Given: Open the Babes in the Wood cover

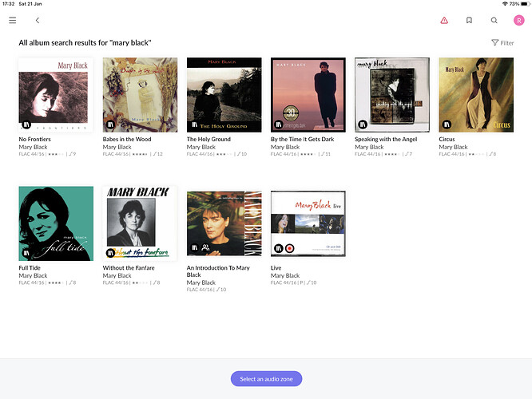Looking at the screenshot, I should click(x=140, y=95).
